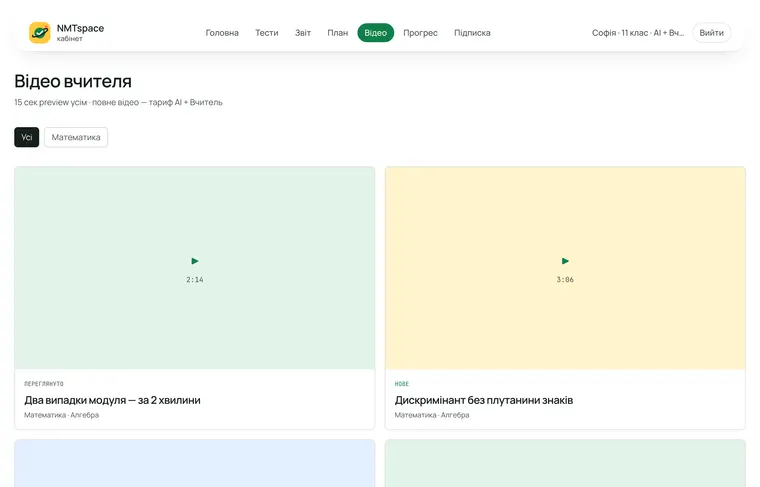Click the ПЕРЕГЛЯНУТО status label
Screen dimensions: 760x487
point(44,384)
